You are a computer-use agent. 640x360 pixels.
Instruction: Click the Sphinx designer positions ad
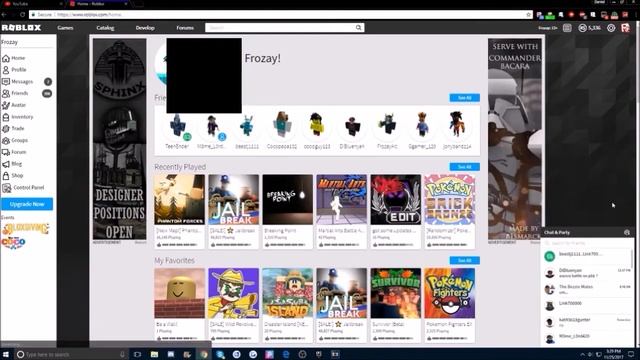pyautogui.click(x=119, y=139)
